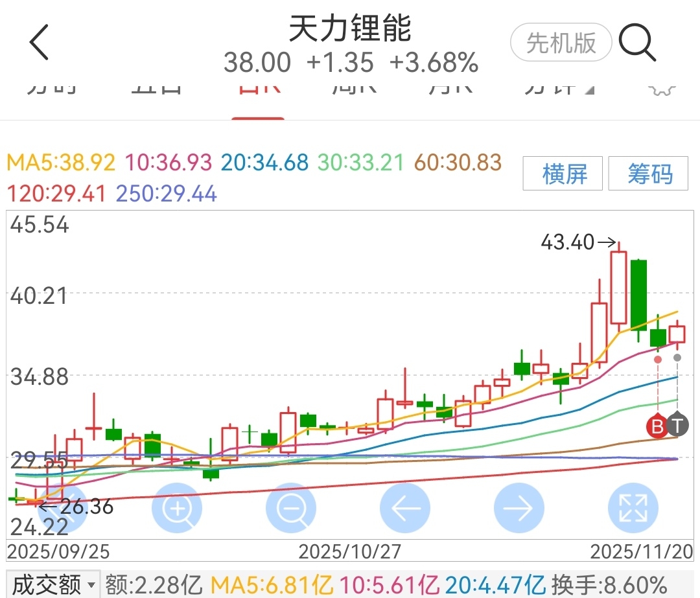Tap the price change text +3.68%
The width and height of the screenshot is (700, 598).
pyautogui.click(x=434, y=62)
